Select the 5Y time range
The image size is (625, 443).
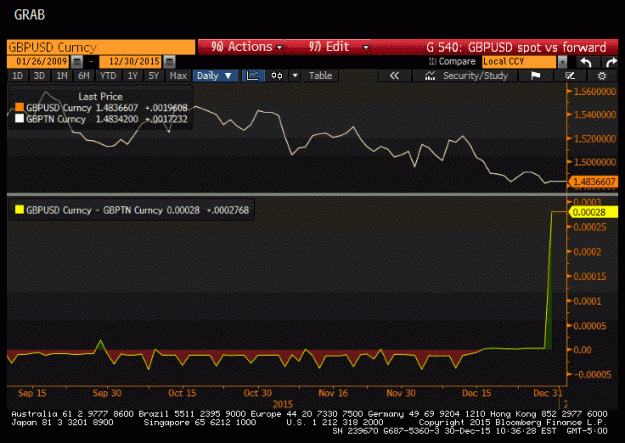pyautogui.click(x=154, y=76)
